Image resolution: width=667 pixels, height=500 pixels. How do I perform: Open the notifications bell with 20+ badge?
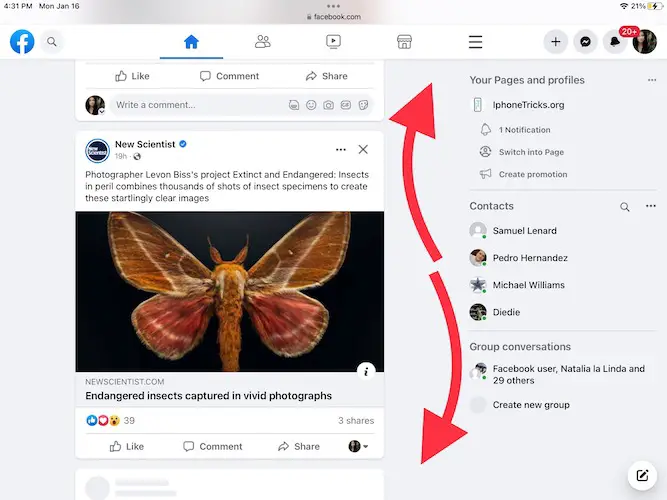pos(615,42)
